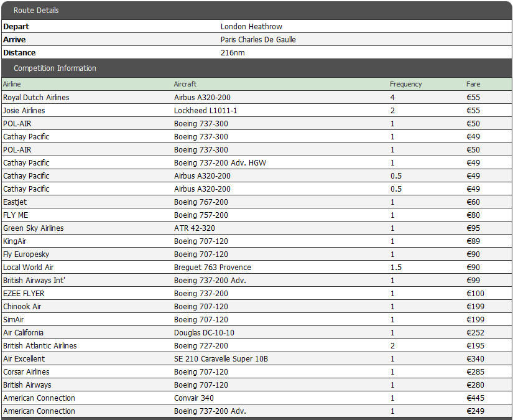Viewport: 513px width, 420px height.
Task: Select SE 210 Caravelle Super 10B cell
Action: [x=221, y=359]
